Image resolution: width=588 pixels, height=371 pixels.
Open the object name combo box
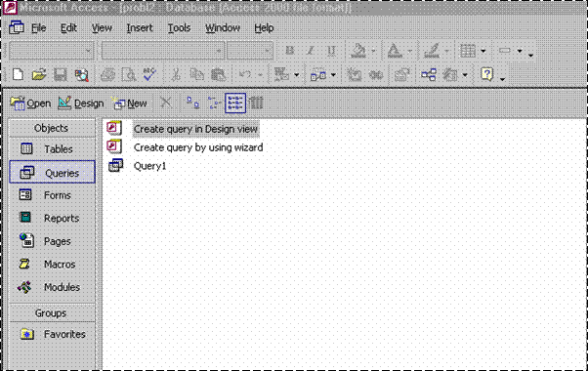point(51,51)
